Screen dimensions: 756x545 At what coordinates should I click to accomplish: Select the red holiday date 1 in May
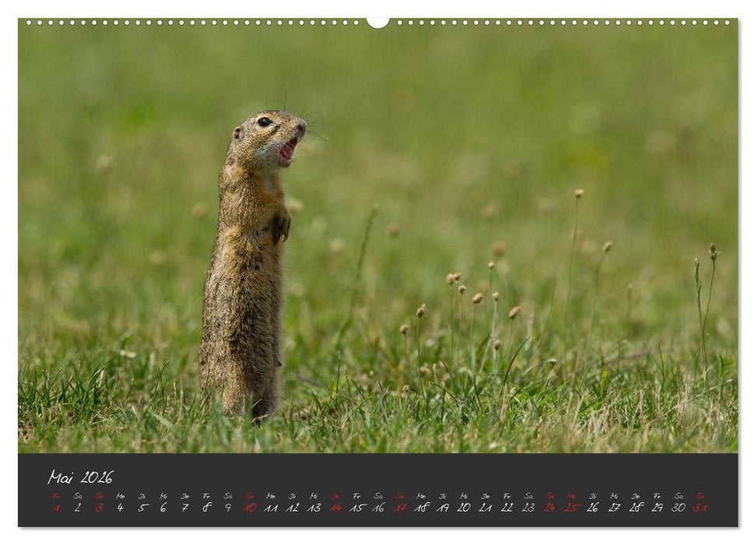pos(55,509)
